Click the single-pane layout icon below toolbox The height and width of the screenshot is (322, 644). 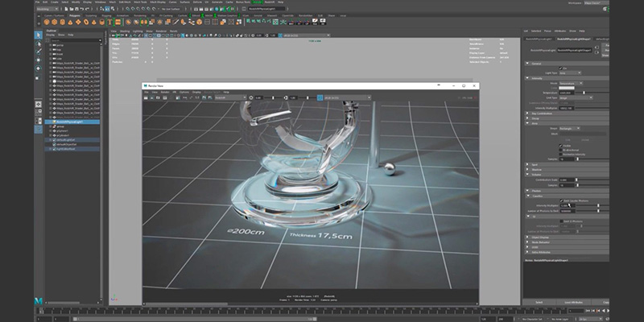38,105
